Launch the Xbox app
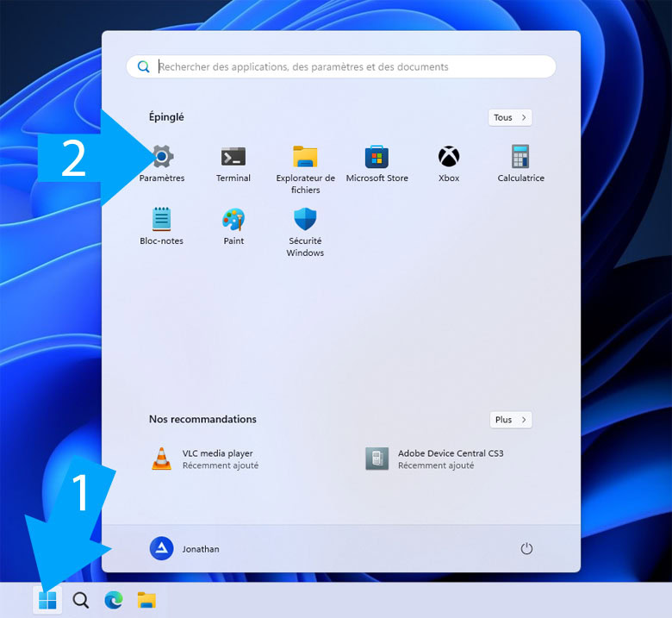Image resolution: width=672 pixels, height=618 pixels. [449, 164]
